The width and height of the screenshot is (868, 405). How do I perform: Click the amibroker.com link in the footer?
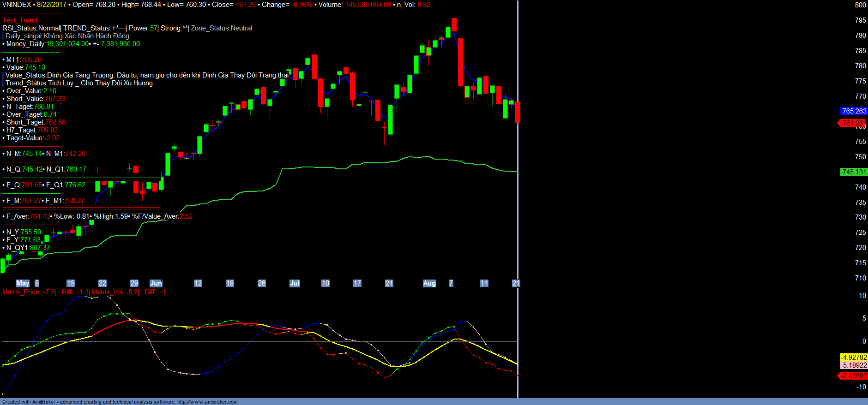(x=207, y=402)
